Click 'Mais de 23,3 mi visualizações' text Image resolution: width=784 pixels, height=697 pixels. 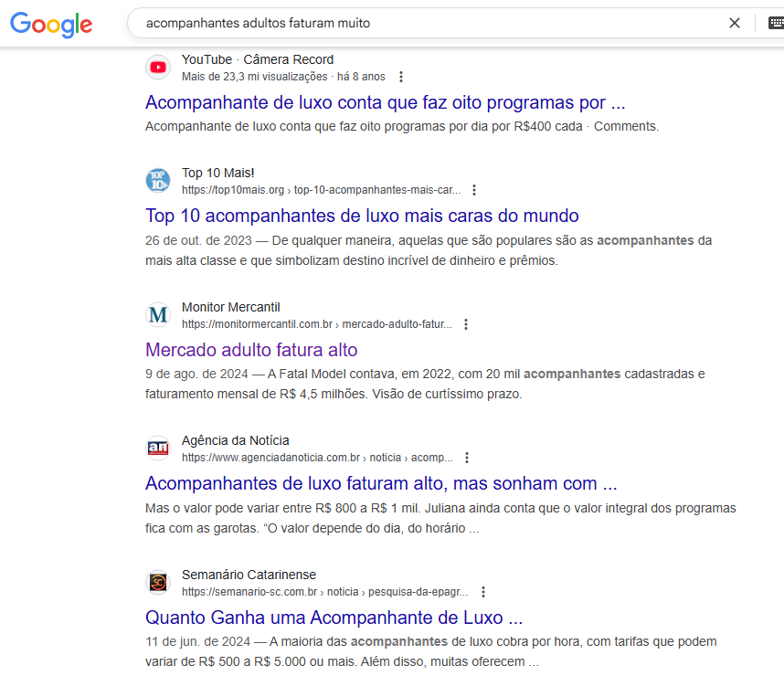click(255, 77)
